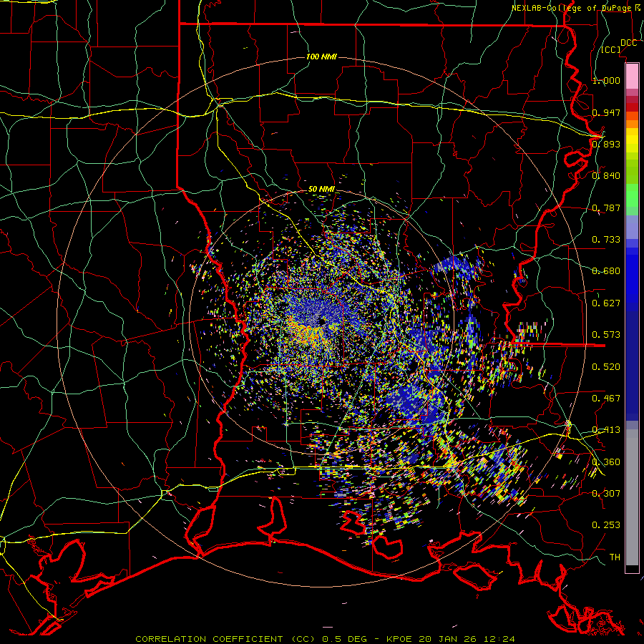Click the 0.413 color scale value
The height and width of the screenshot is (644, 644).
(606, 430)
